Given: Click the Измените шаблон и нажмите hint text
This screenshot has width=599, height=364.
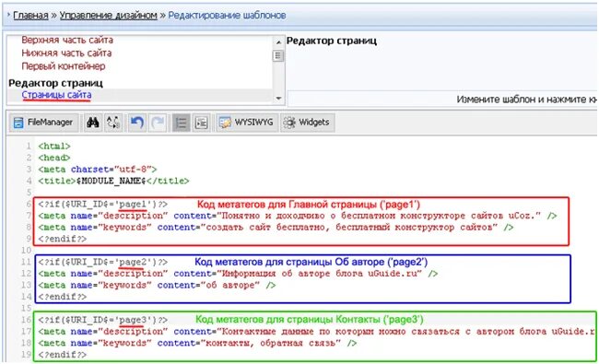Looking at the screenshot, I should click(x=527, y=100).
